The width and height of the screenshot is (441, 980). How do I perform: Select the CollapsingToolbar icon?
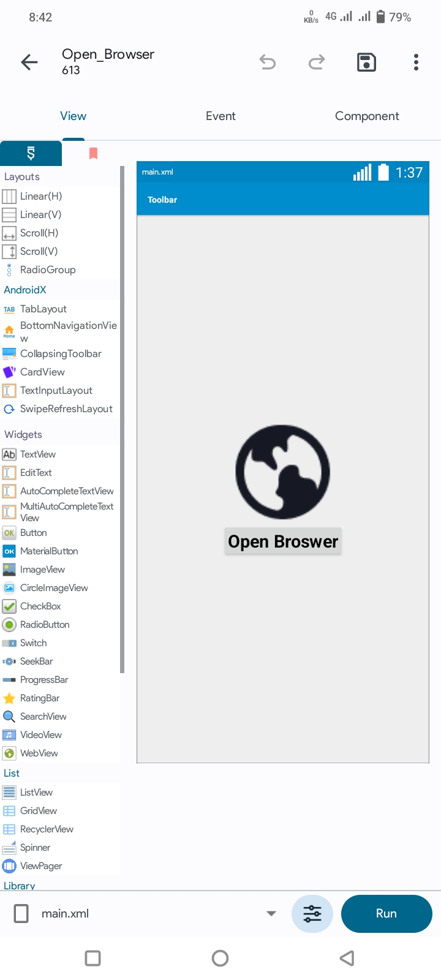point(9,353)
